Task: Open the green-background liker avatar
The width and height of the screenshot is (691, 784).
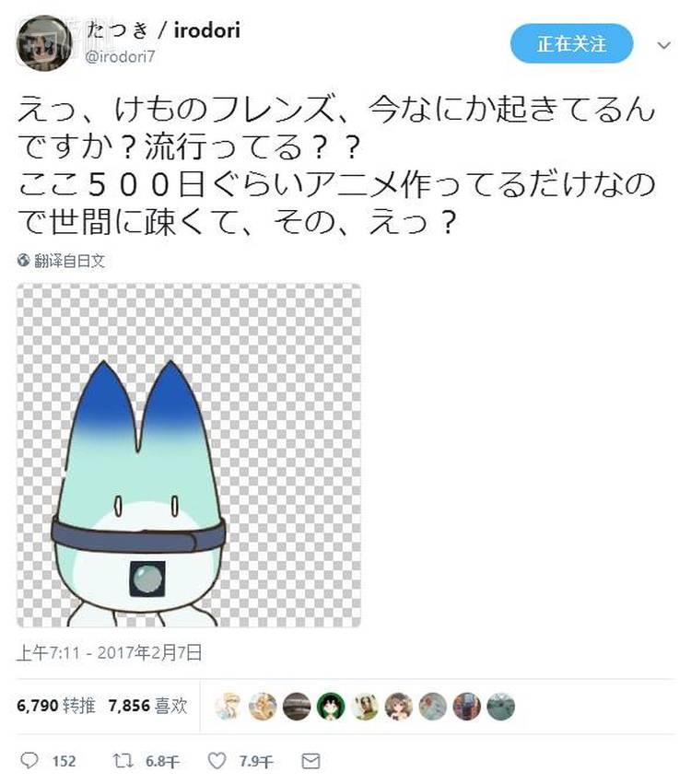Action: click(x=331, y=706)
